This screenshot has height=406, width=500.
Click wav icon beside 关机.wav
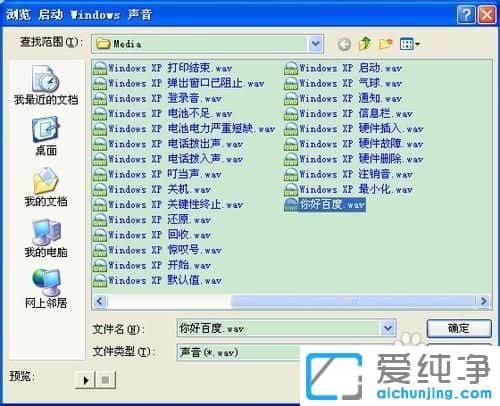click(x=100, y=190)
